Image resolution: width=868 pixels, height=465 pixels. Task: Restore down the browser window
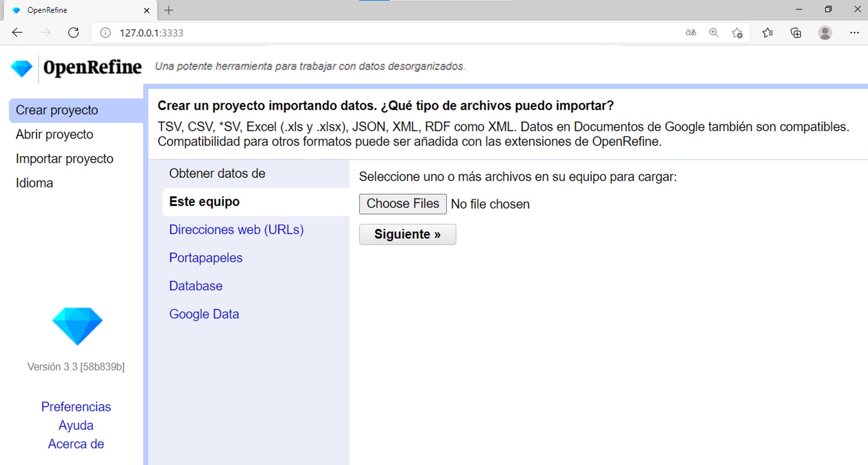(x=828, y=9)
